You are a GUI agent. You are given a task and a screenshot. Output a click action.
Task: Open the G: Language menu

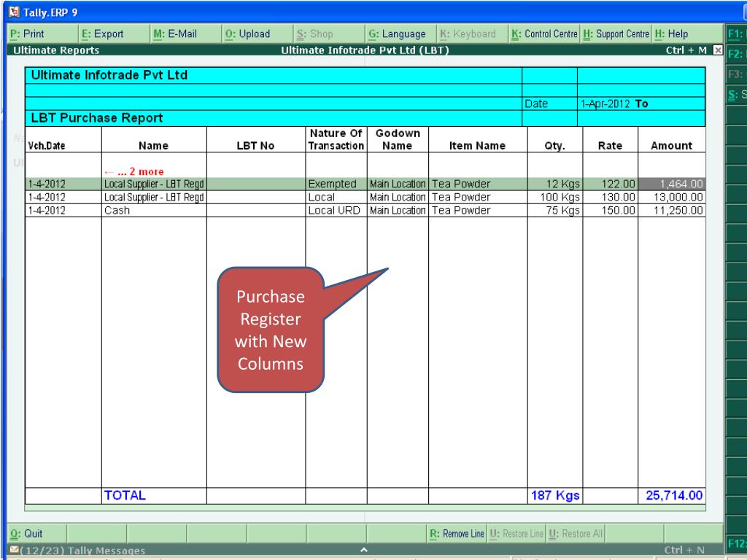(x=401, y=34)
